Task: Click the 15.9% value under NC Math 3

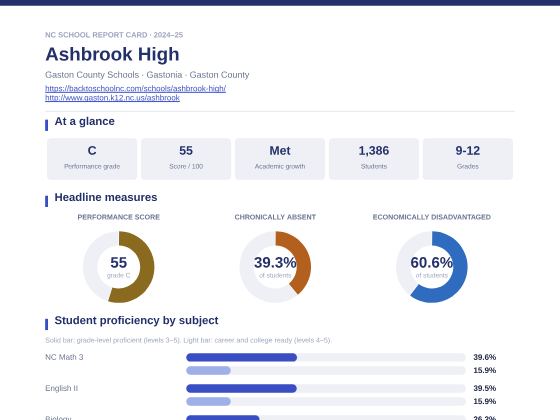Action: point(485,370)
